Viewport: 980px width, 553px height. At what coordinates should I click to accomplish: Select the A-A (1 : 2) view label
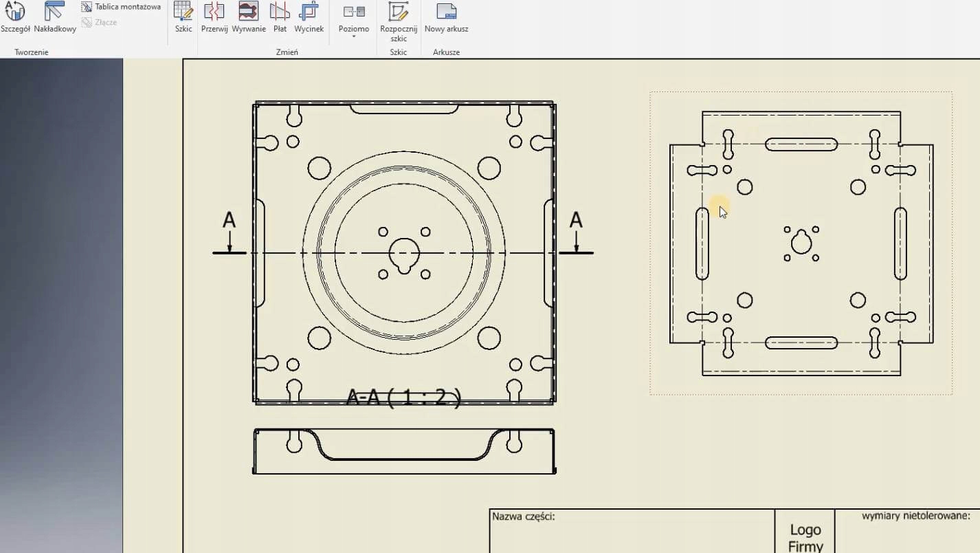click(x=403, y=398)
